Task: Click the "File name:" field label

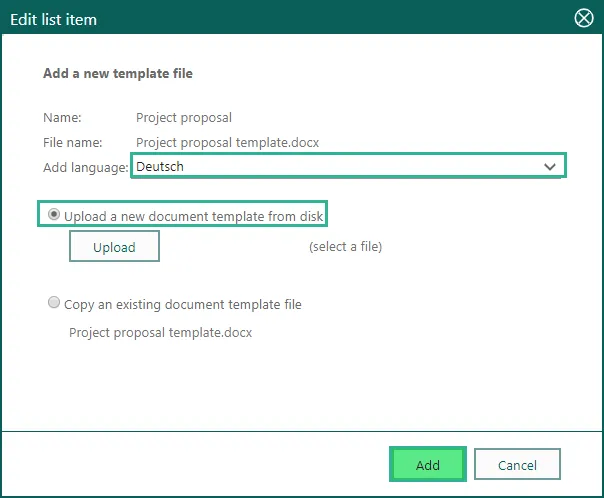Action: (75, 142)
